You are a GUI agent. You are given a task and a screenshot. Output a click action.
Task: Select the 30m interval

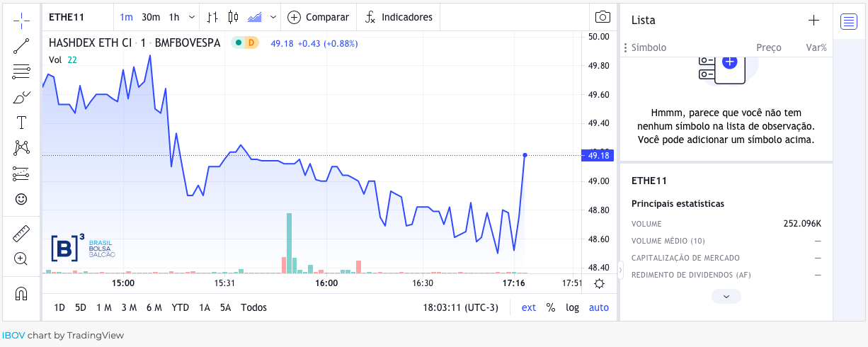(x=150, y=17)
